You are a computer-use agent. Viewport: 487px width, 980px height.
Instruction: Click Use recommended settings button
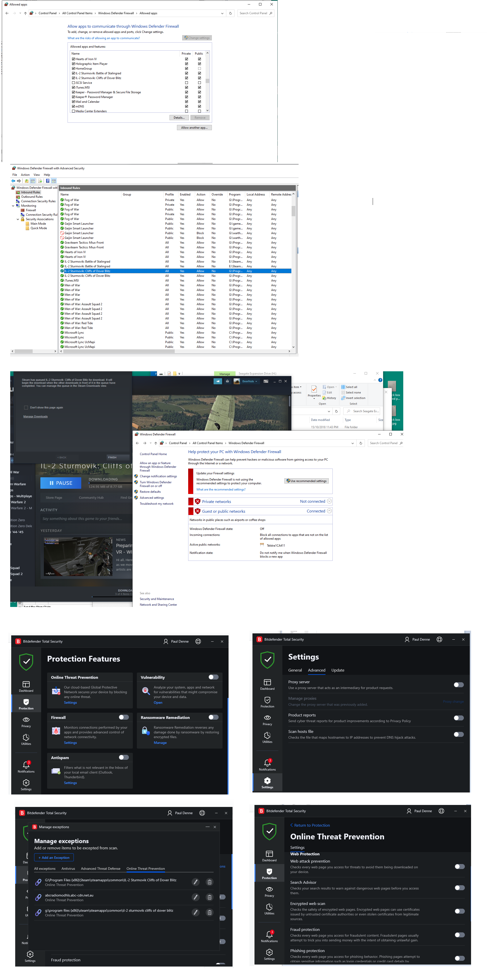[306, 481]
